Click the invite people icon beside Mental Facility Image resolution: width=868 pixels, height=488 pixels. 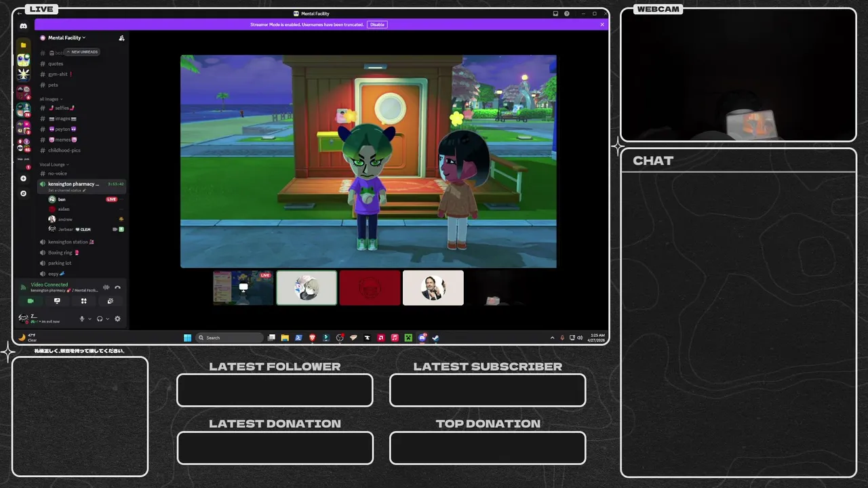tap(121, 38)
